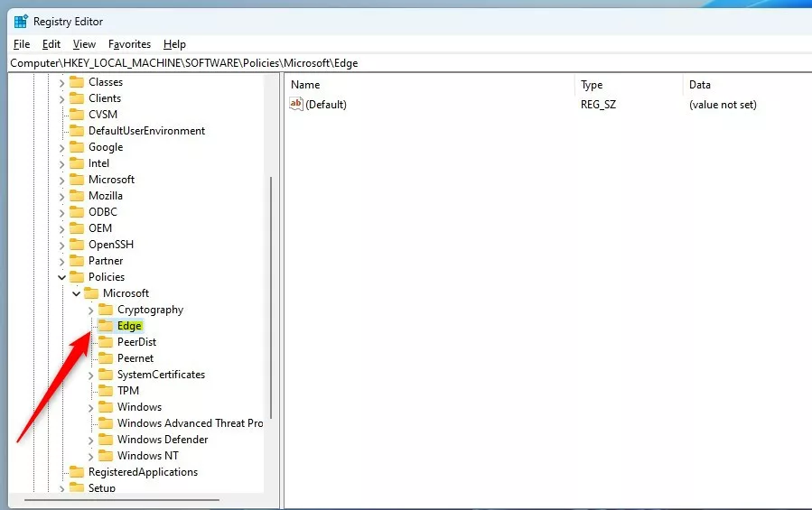Click the Clients folder icon
Viewport: 812px width, 510px height.
pos(77,97)
